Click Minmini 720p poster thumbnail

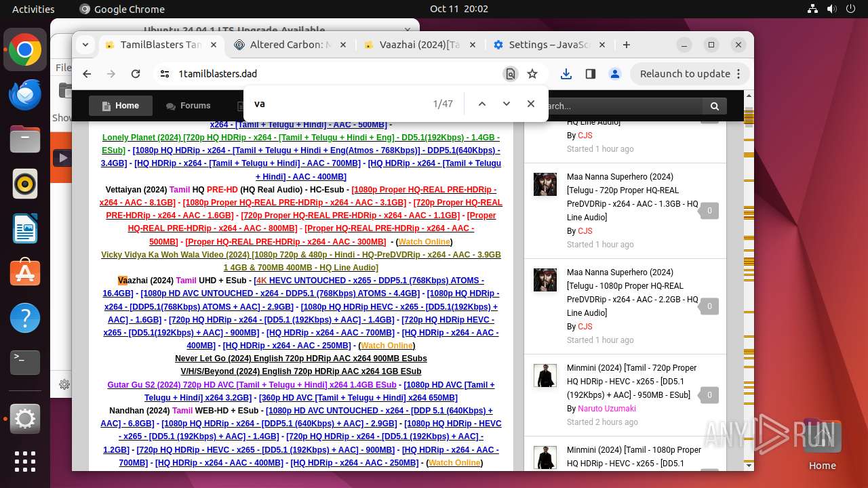tap(545, 375)
